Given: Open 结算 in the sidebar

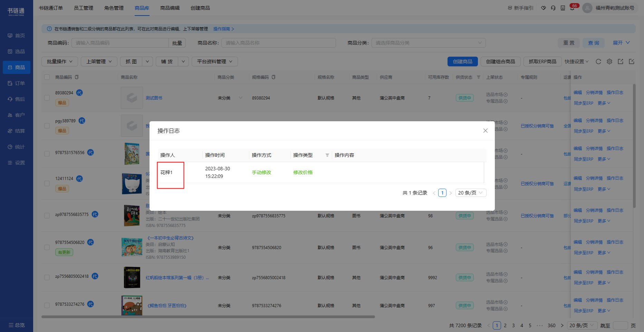Looking at the screenshot, I should 17,131.
